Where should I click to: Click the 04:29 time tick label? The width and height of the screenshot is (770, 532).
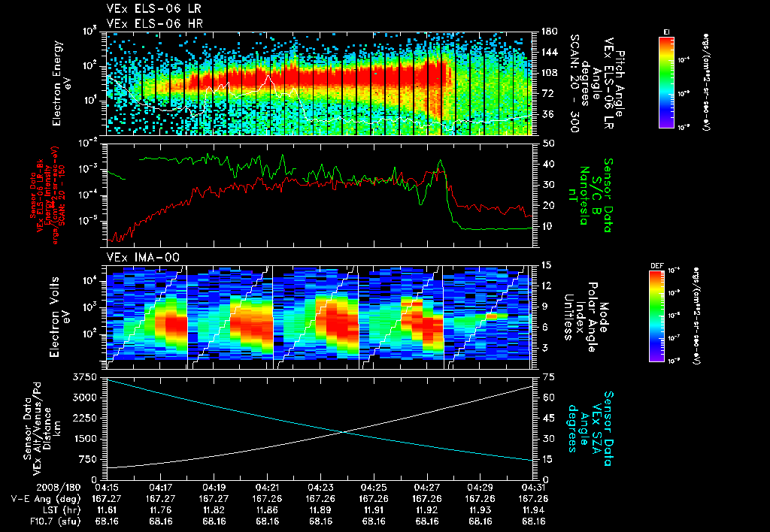480,488
